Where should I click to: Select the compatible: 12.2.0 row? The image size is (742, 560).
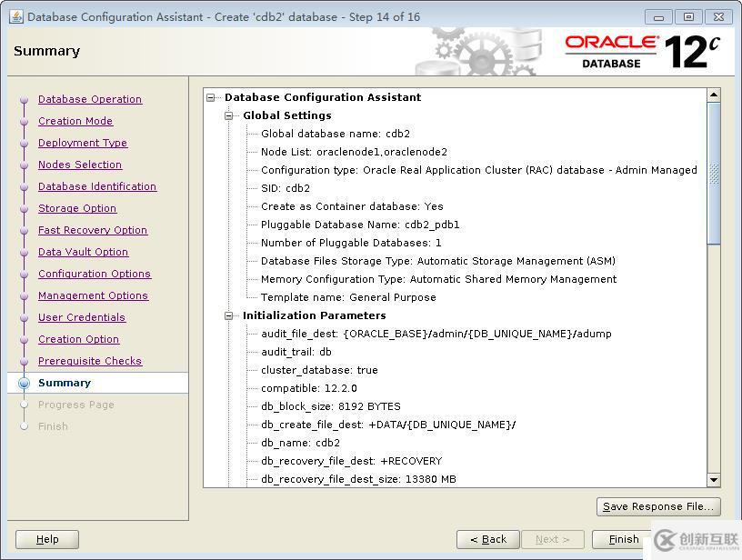pos(309,388)
